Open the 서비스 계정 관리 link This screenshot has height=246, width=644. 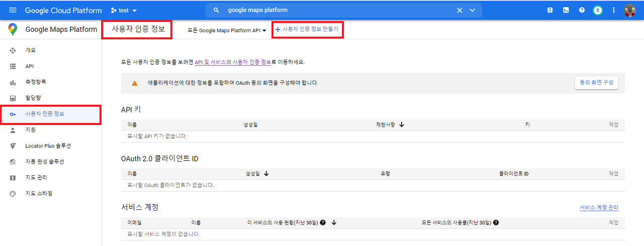tap(599, 208)
